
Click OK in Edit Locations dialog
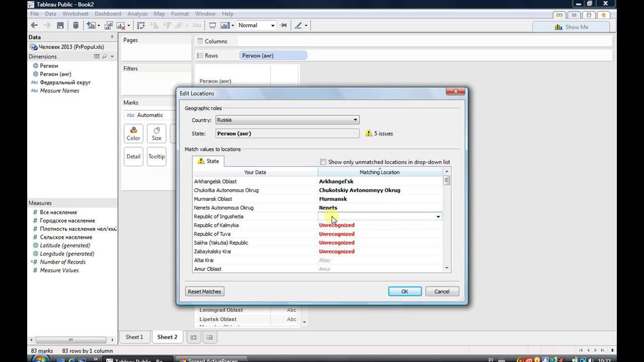pos(405,292)
